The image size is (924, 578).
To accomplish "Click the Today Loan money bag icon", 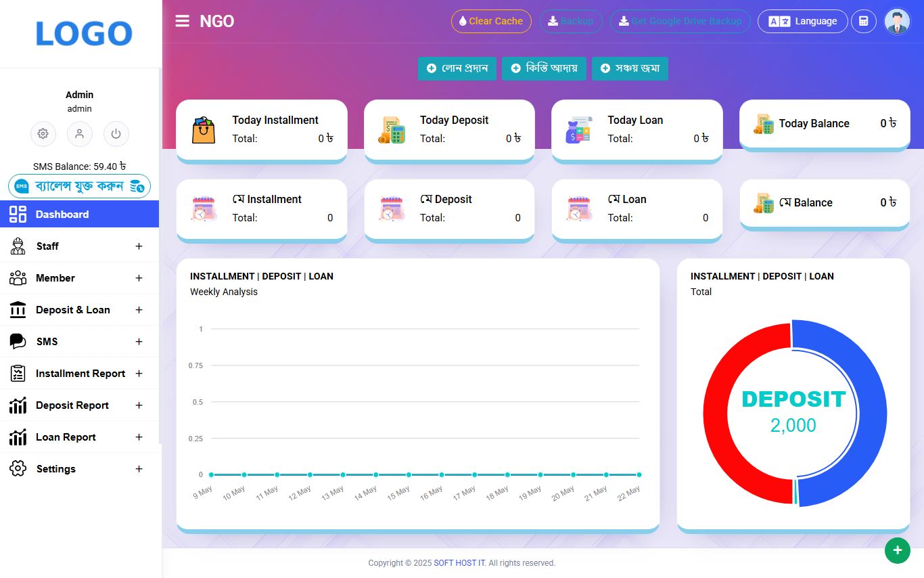I will pyautogui.click(x=579, y=130).
